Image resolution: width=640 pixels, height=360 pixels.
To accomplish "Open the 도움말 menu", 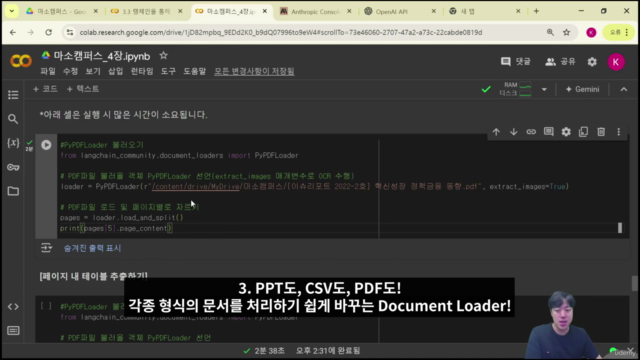I will coord(194,71).
